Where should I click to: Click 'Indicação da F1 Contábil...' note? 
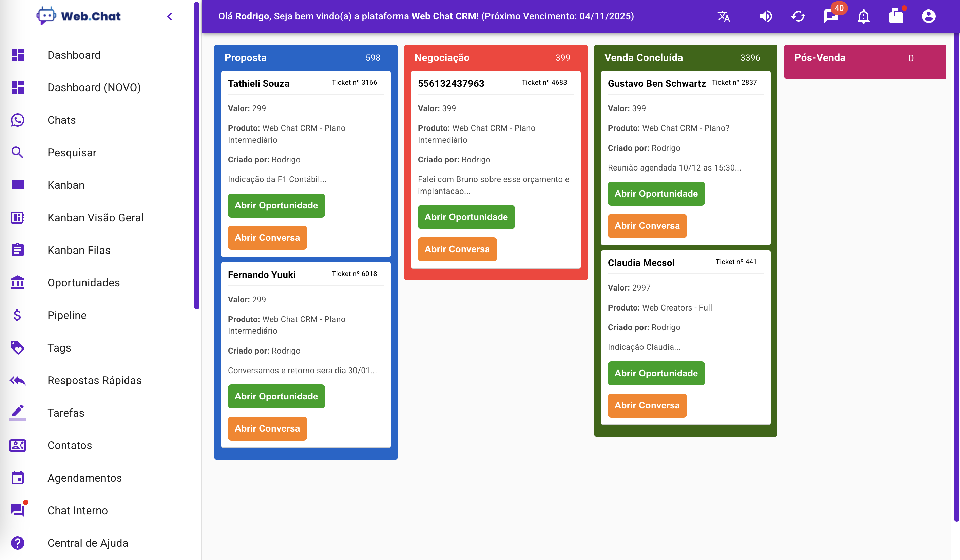(x=277, y=179)
